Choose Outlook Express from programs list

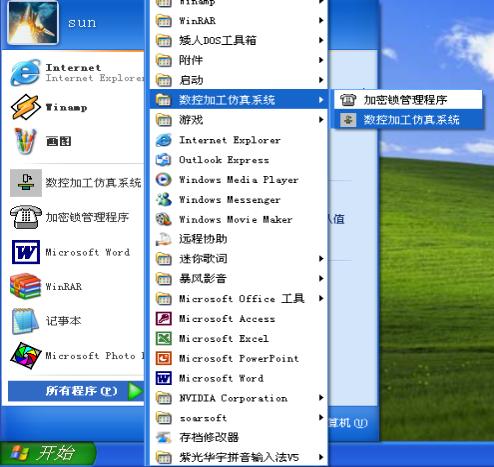point(239,160)
